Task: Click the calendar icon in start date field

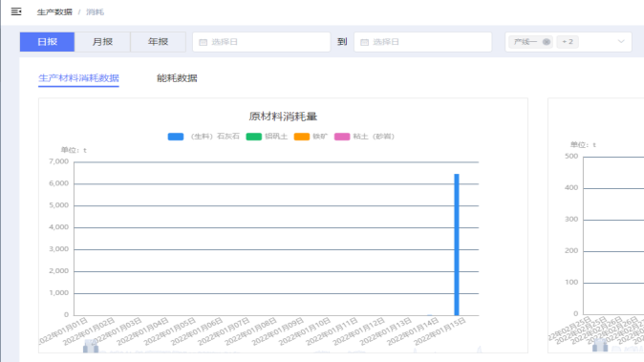Action: tap(203, 42)
